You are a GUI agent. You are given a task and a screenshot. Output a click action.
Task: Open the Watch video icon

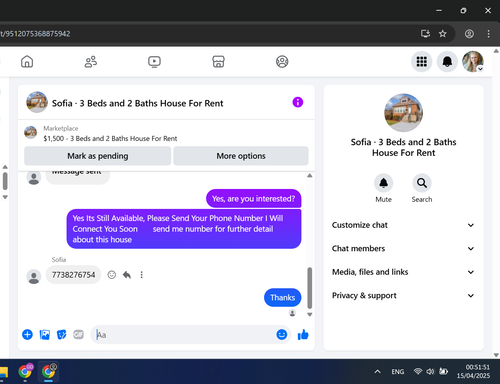tap(154, 62)
